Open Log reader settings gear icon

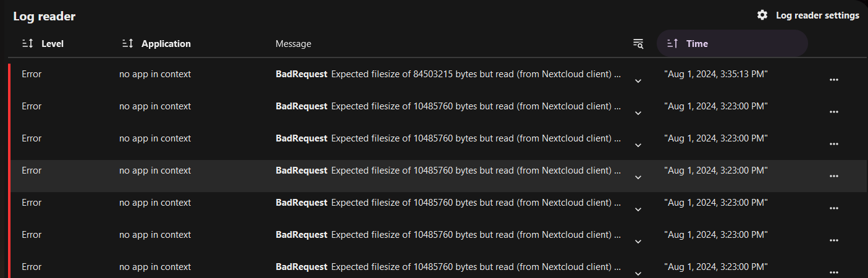(x=762, y=15)
